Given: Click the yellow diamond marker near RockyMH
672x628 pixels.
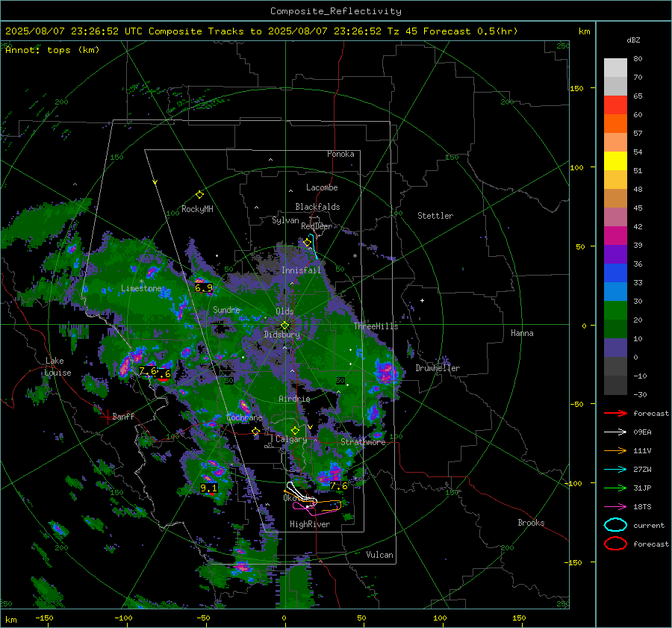Looking at the screenshot, I should click(x=199, y=195).
